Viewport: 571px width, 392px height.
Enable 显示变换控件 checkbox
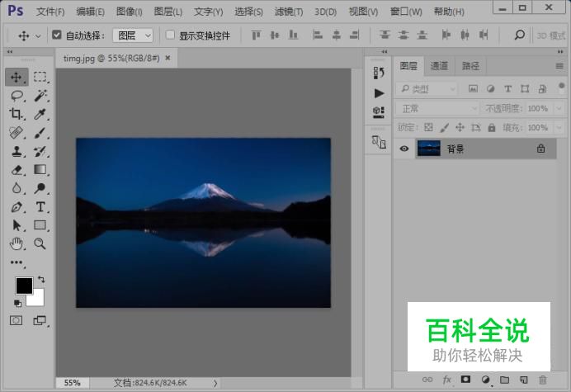pos(170,35)
